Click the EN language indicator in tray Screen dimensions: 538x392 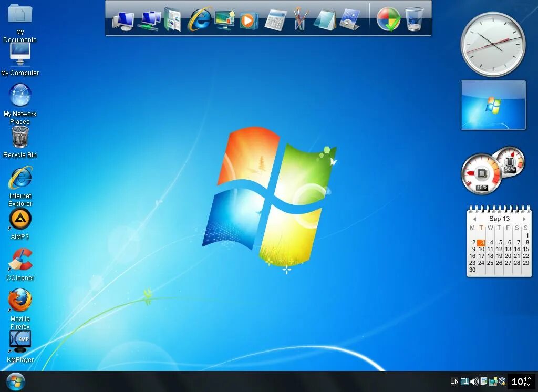454,381
